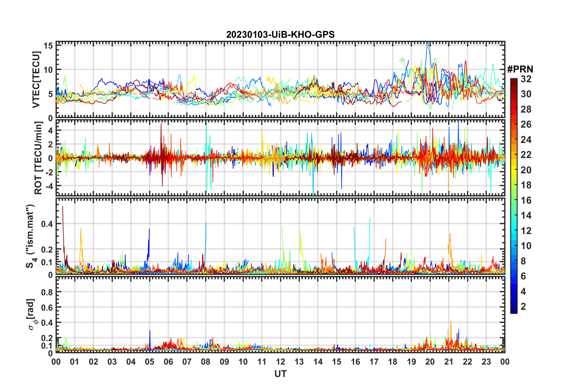561x392 pixels.
Task: Click the 12 tick on the UT axis
Action: click(280, 361)
